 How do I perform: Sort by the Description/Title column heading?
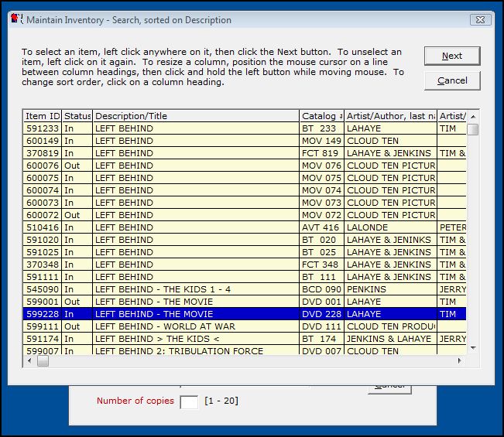tap(196, 116)
